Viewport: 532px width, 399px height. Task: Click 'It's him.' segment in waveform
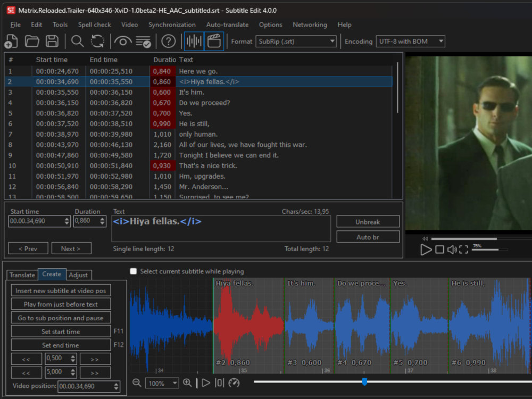[x=309, y=326]
